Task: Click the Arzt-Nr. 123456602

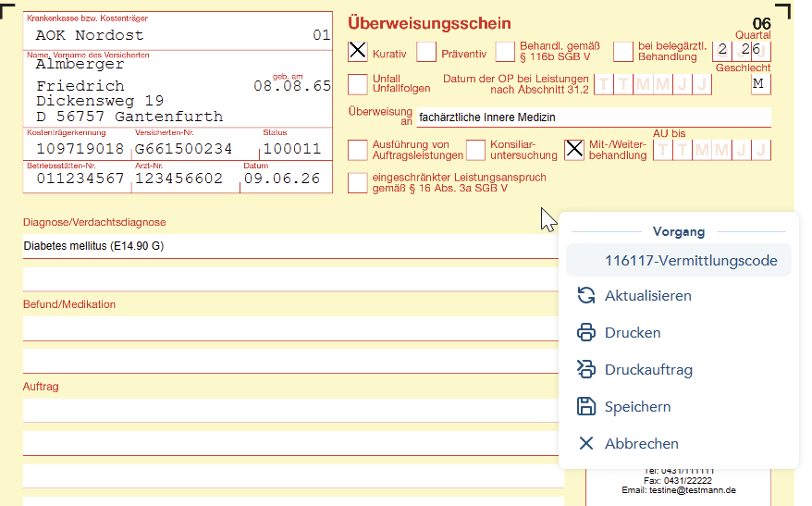Action: pos(178,179)
